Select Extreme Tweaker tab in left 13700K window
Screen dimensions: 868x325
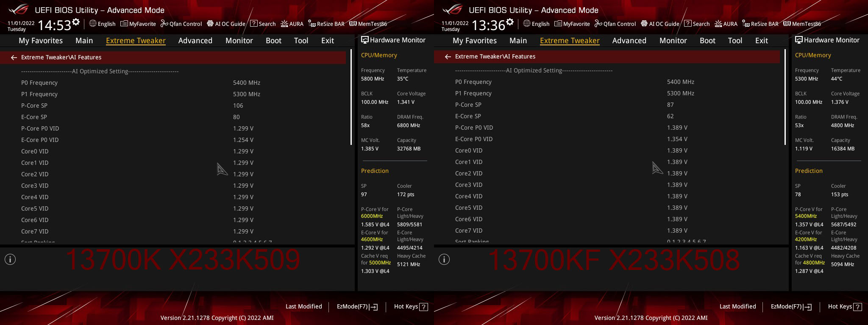(x=136, y=41)
